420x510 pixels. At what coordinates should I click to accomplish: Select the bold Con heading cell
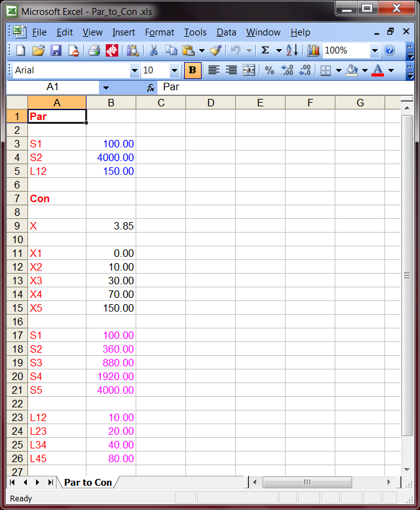57,198
